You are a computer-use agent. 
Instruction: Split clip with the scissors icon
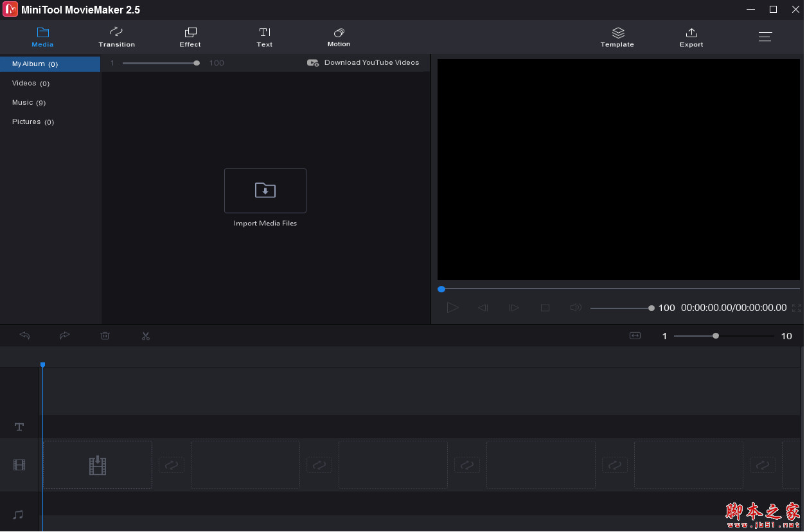pyautogui.click(x=146, y=335)
